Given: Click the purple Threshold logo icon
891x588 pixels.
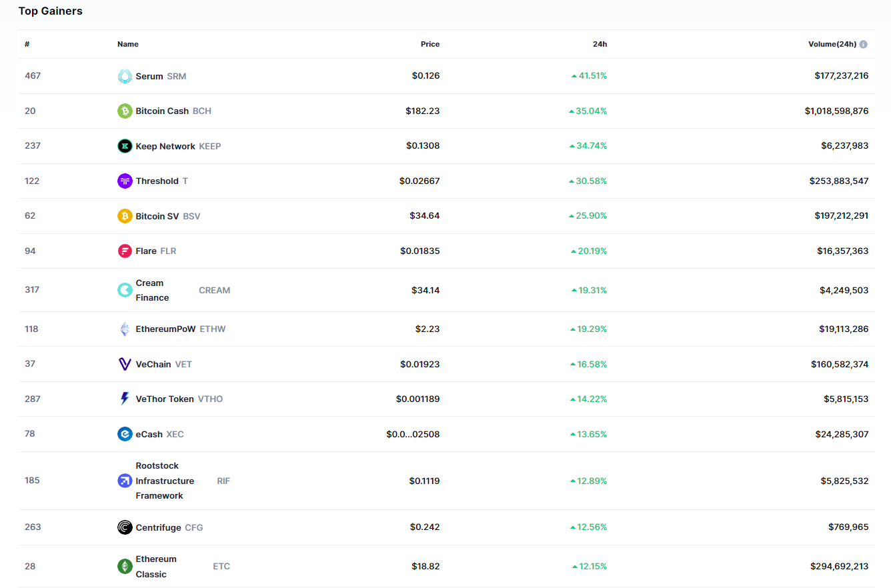Looking at the screenshot, I should pos(125,181).
